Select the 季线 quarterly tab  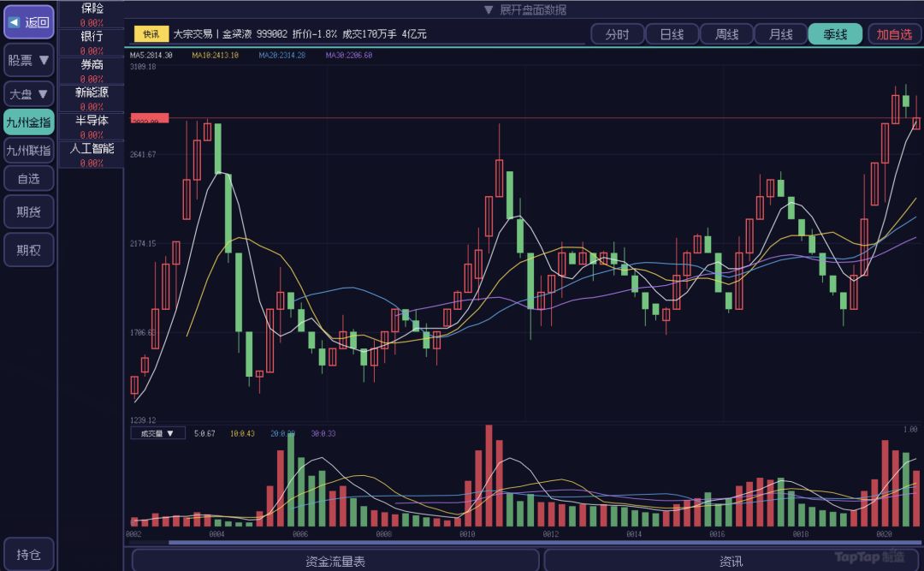(x=835, y=34)
